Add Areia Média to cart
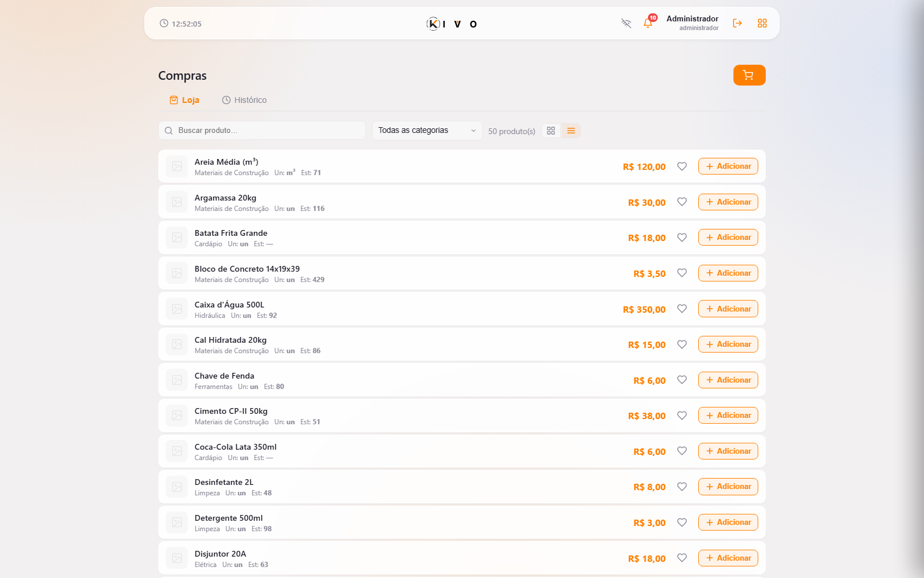This screenshot has height=578, width=924. coord(728,166)
